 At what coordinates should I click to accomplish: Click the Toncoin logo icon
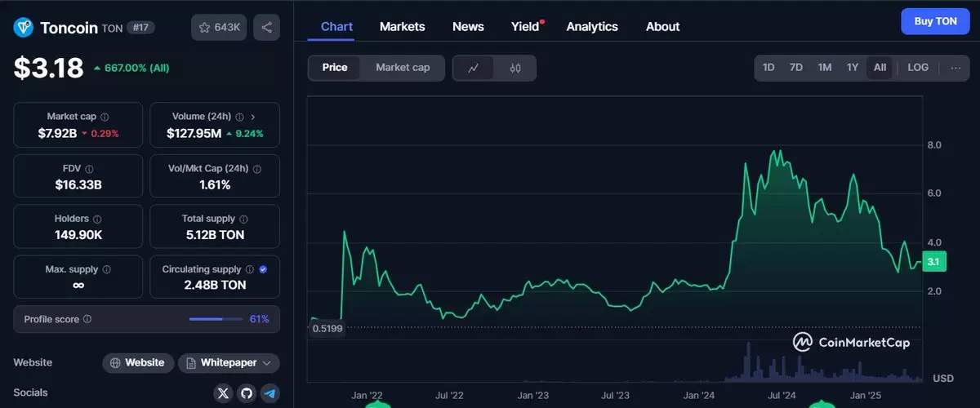[x=23, y=28]
